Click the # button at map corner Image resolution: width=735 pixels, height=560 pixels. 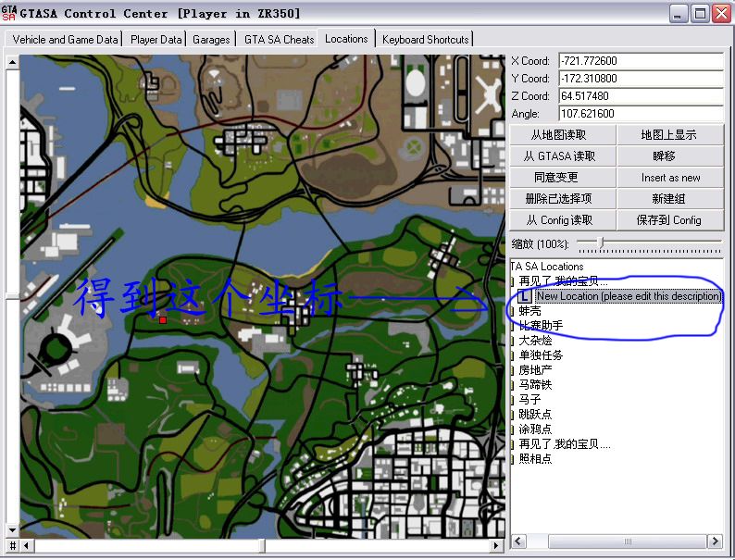click(x=13, y=545)
